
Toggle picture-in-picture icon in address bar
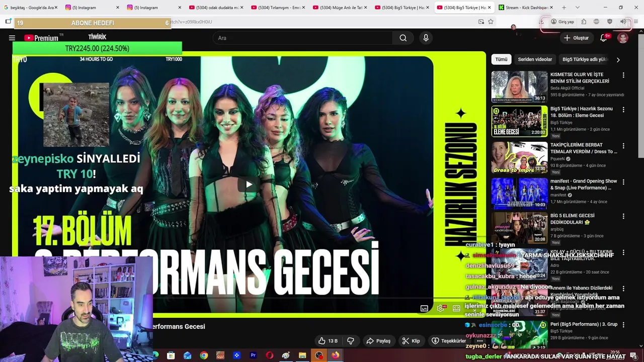click(x=481, y=22)
